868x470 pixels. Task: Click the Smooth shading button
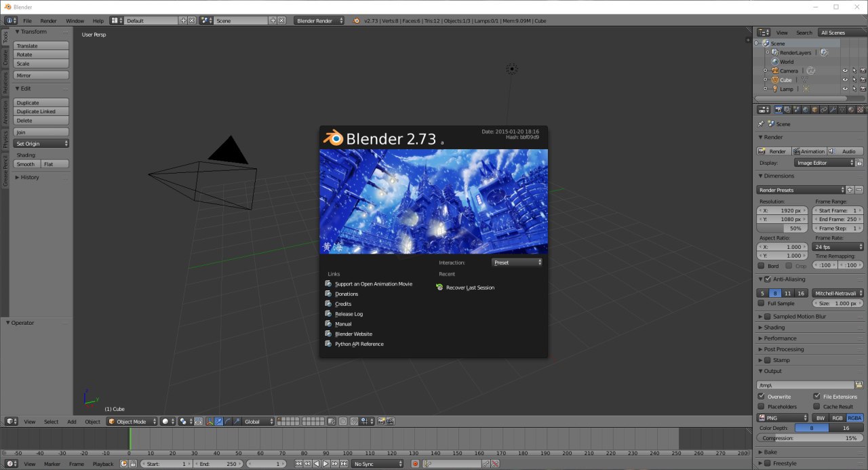click(27, 164)
